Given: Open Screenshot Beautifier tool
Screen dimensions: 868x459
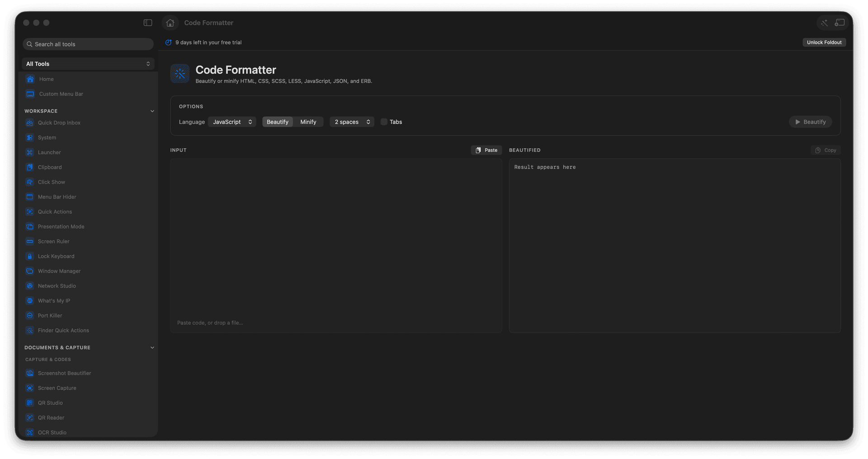Looking at the screenshot, I should [88, 373].
